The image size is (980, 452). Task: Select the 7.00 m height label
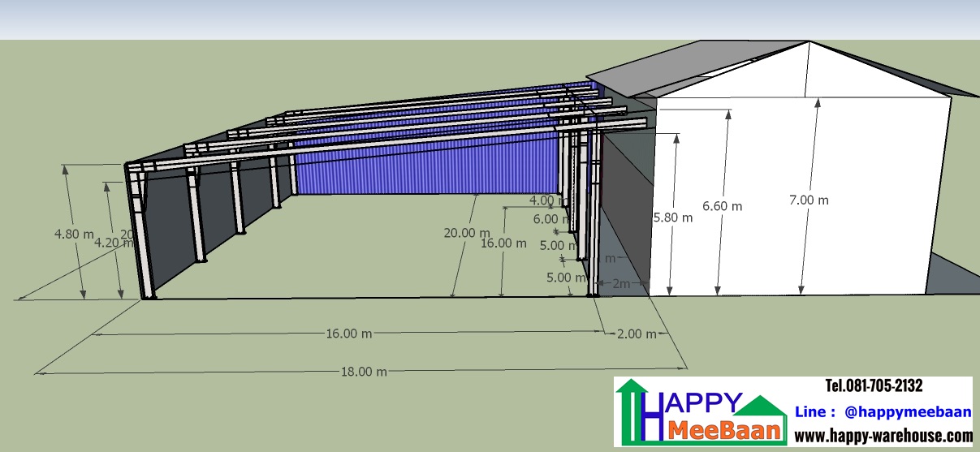[809, 200]
